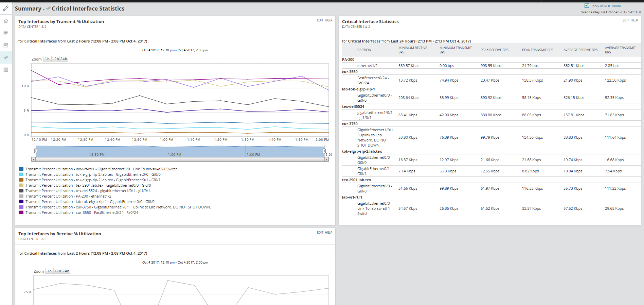Image resolution: width=644 pixels, height=305 pixels.
Task: Open tex-2901.lab.tex node in statistics table
Action: pos(357,180)
